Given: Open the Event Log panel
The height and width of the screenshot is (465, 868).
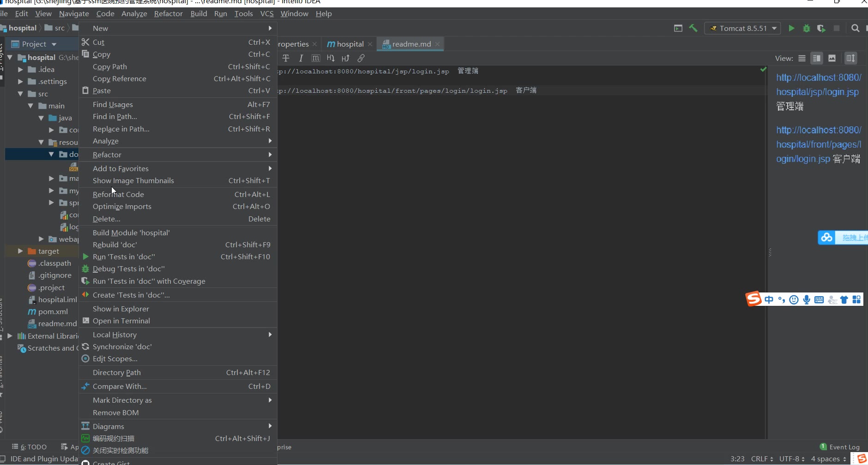Looking at the screenshot, I should (x=840, y=447).
